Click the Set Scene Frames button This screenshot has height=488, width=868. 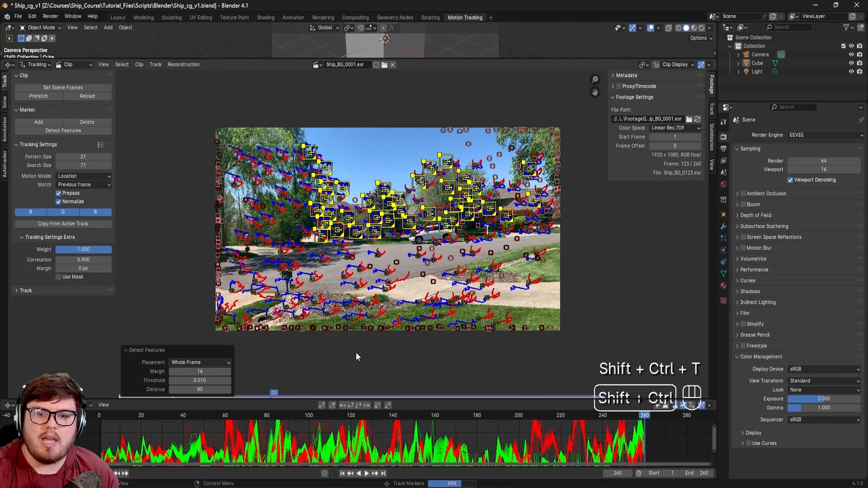(63, 87)
